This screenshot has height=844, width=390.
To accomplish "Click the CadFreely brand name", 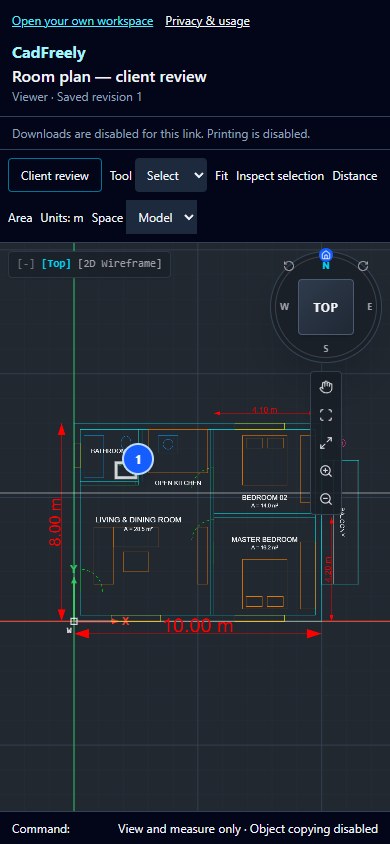I will [49, 53].
